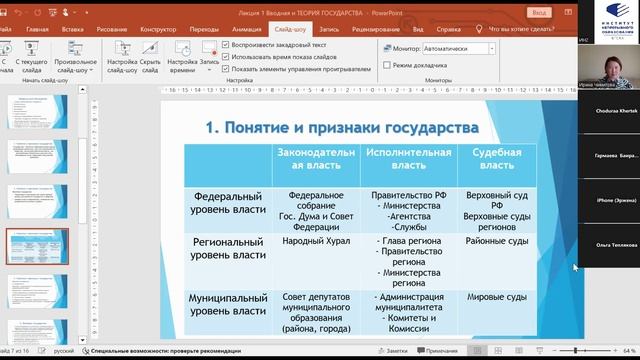Click the Redo icon in quick access toolbar
This screenshot has height=360, width=640.
(38, 13)
